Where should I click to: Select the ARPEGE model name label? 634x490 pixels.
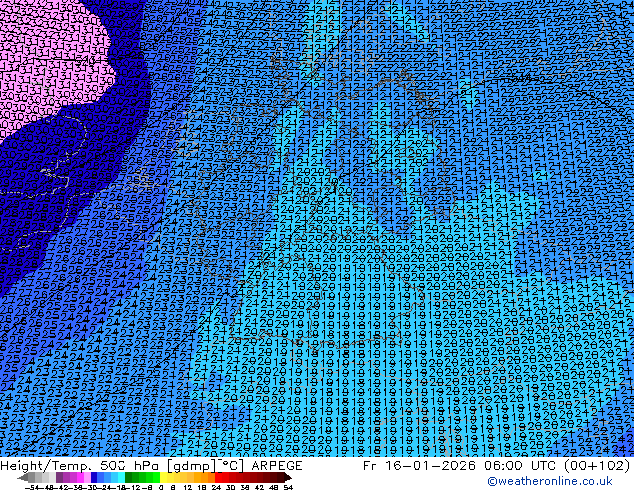277,466
